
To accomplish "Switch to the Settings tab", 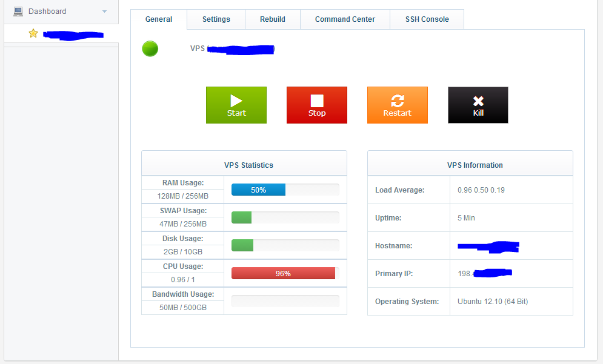I will (216, 19).
